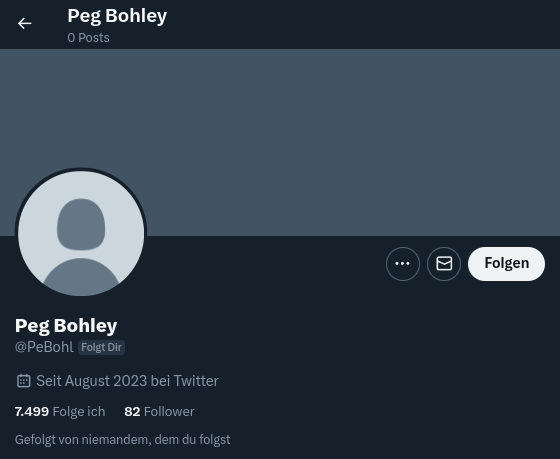
Task: Click the Peg Bohley title in header bar
Action: pos(117,16)
